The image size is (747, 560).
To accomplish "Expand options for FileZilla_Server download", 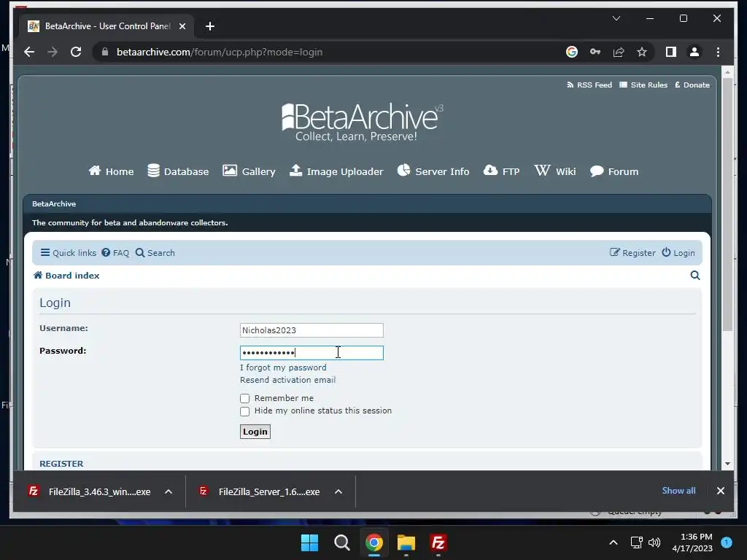I will 338,491.
